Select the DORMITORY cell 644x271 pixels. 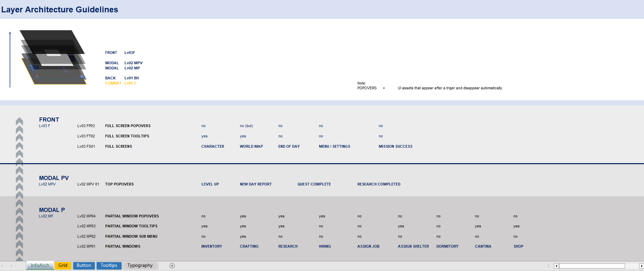point(447,247)
